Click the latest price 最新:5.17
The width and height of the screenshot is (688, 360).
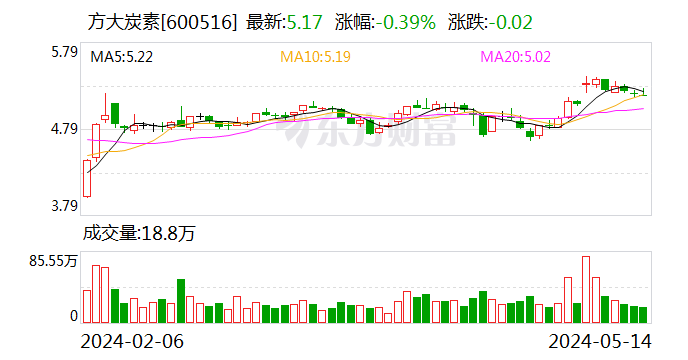coord(284,22)
